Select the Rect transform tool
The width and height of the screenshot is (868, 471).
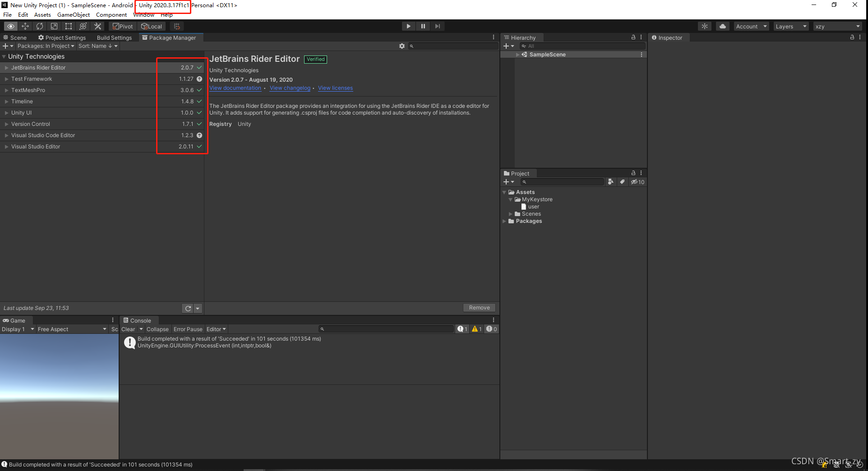[x=69, y=26]
